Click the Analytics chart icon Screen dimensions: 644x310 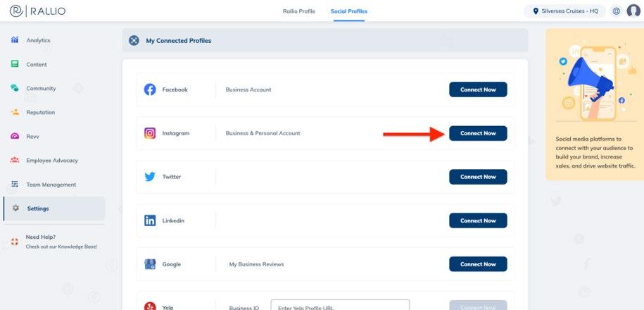point(15,40)
